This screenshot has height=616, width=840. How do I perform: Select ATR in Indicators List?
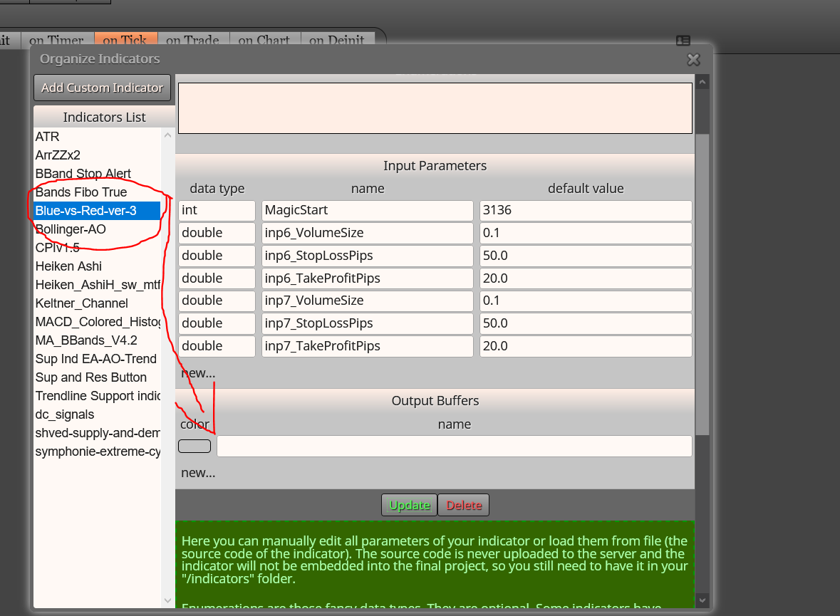(x=97, y=137)
